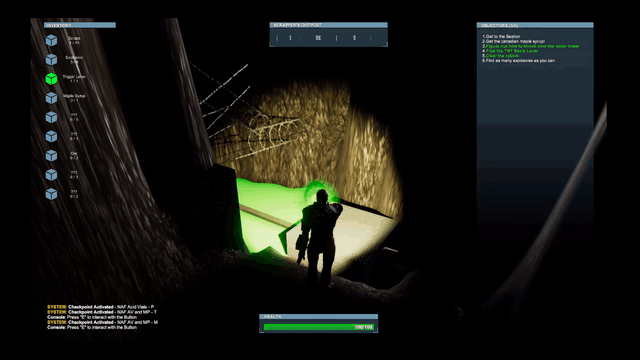Select the Explosives cube icon in inventory
This screenshot has width=640, height=360.
tap(51, 60)
